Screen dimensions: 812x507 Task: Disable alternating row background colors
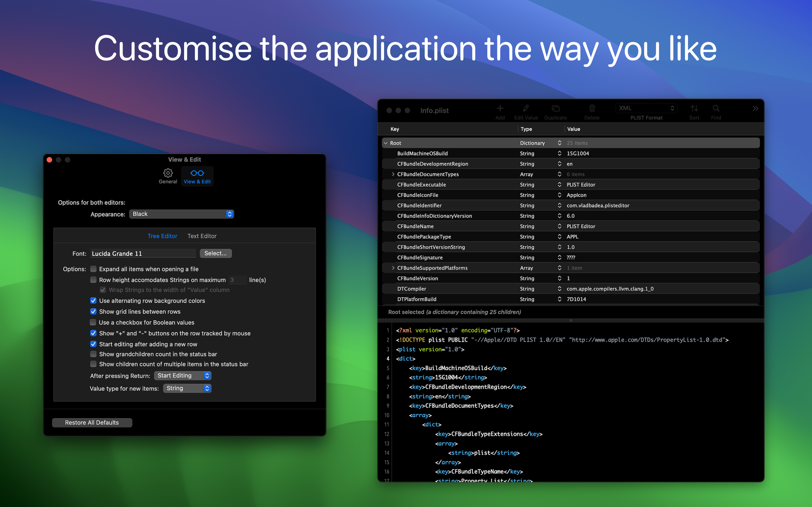coord(94,301)
